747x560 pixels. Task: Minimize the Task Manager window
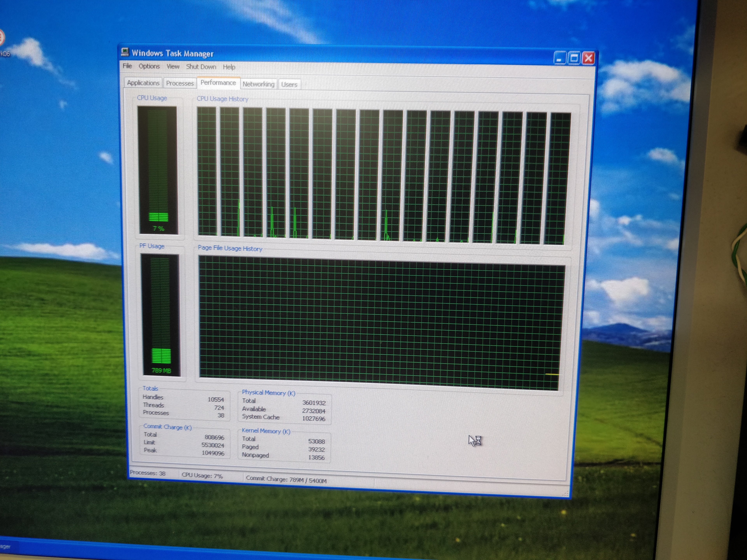(x=560, y=58)
